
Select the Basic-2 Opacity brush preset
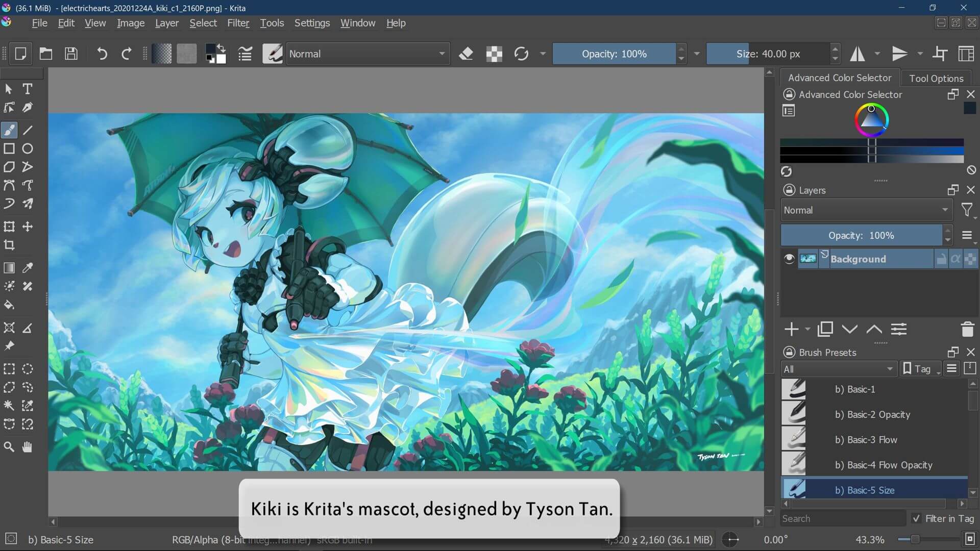[x=873, y=414]
